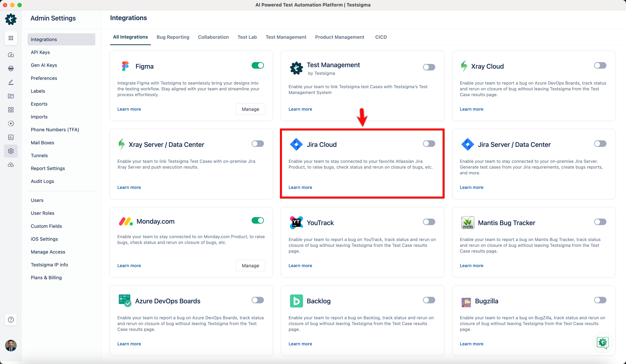Select the AI agent bot icon
This screenshot has height=364, width=626.
(x=11, y=68)
